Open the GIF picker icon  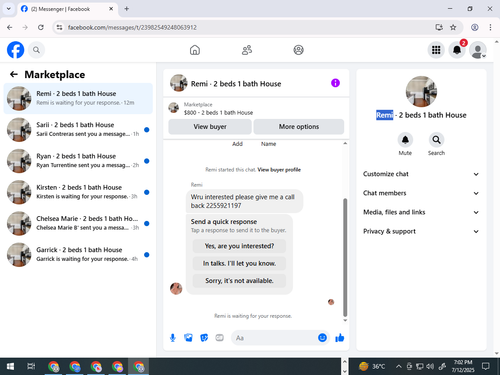tap(219, 338)
